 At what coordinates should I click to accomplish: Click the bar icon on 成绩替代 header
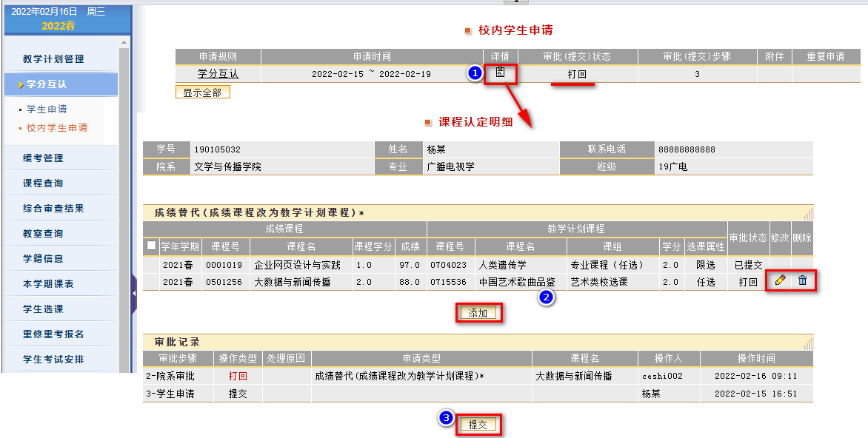pyautogui.click(x=808, y=212)
